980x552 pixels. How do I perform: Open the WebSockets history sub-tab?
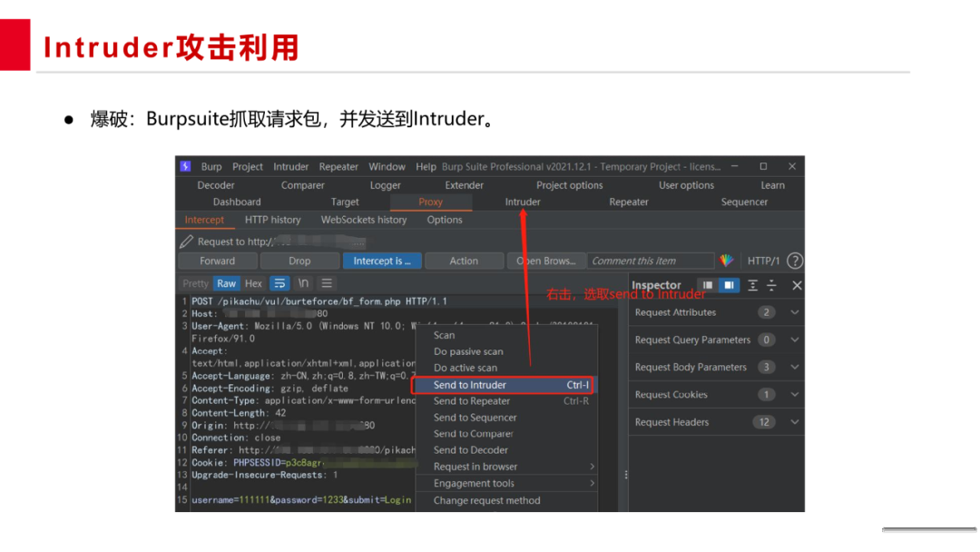[364, 220]
